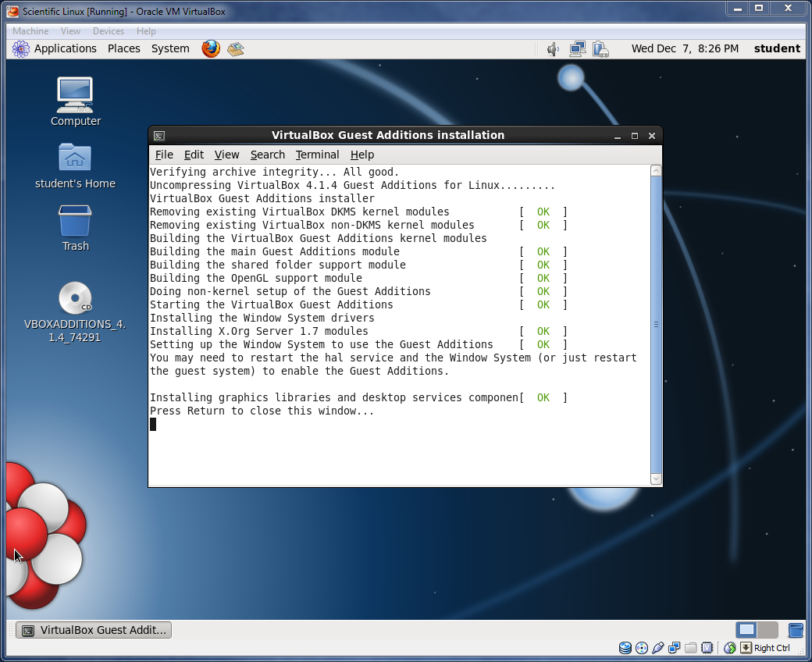Click the terminal scrollbar down arrow

(656, 479)
